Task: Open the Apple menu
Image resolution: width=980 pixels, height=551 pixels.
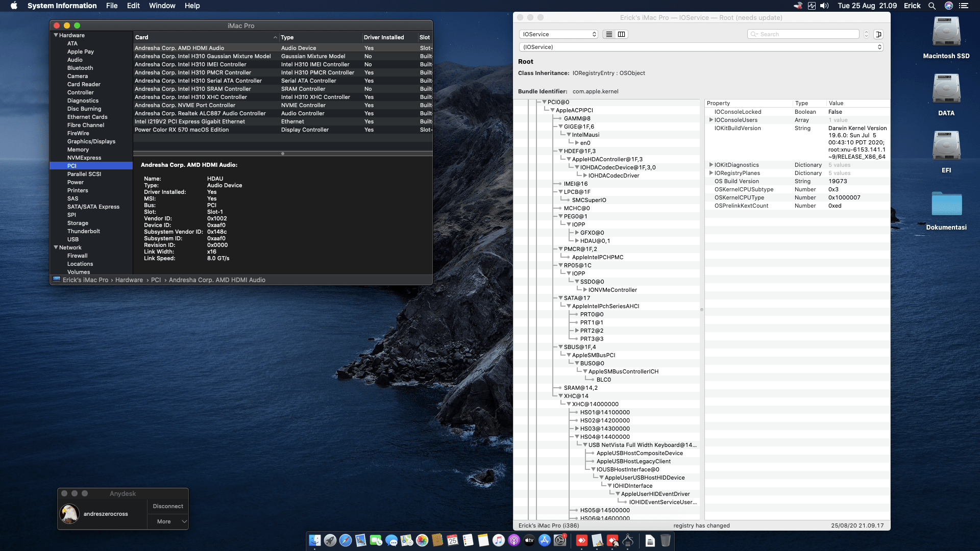Action: pyautogui.click(x=14, y=6)
